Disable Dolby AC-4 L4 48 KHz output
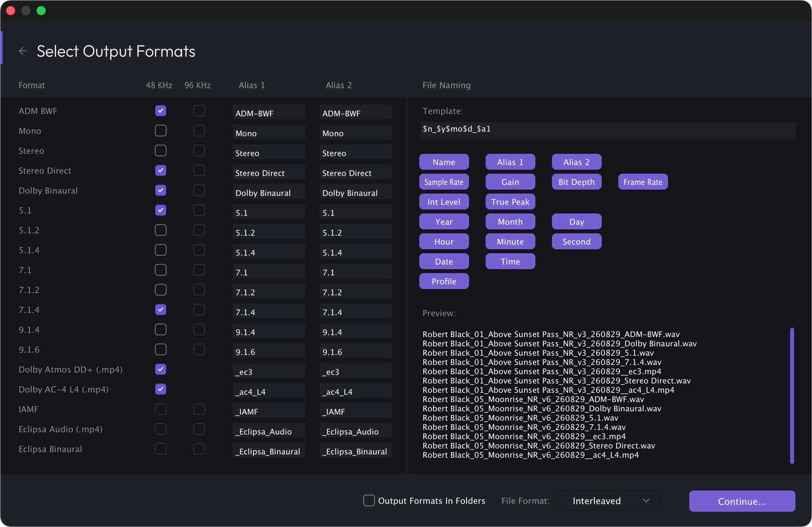This screenshot has width=812, height=527. click(x=160, y=389)
